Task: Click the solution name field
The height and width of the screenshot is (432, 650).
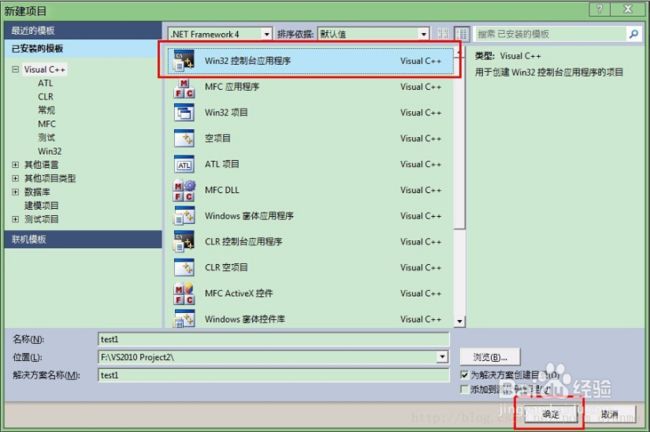Action: pos(274,375)
